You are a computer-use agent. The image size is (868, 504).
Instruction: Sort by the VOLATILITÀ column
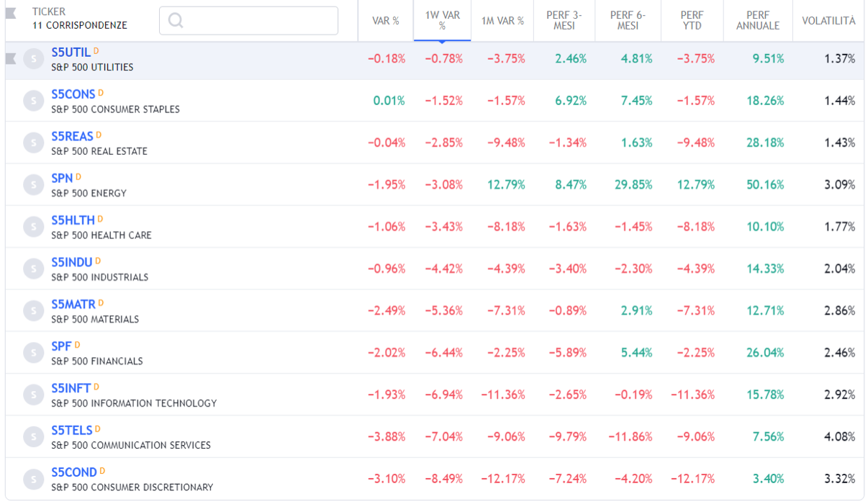[828, 21]
